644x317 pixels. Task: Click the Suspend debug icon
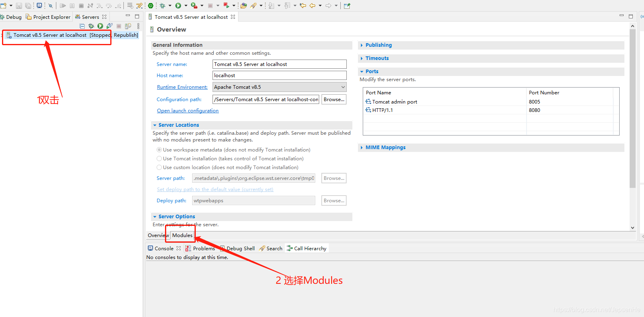tap(72, 6)
